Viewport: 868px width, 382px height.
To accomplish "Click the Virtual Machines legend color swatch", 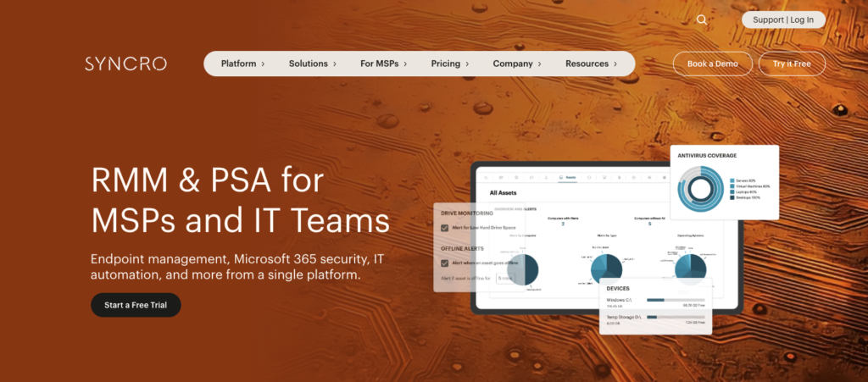I will [732, 186].
